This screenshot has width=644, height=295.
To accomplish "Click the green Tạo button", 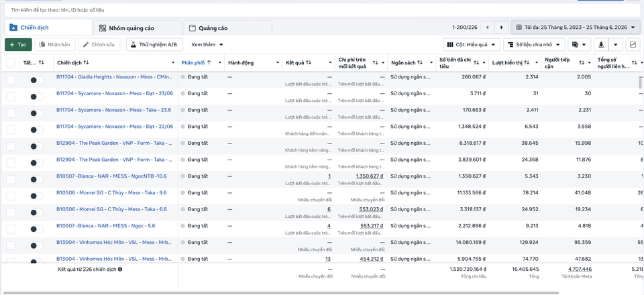I will click(x=18, y=44).
